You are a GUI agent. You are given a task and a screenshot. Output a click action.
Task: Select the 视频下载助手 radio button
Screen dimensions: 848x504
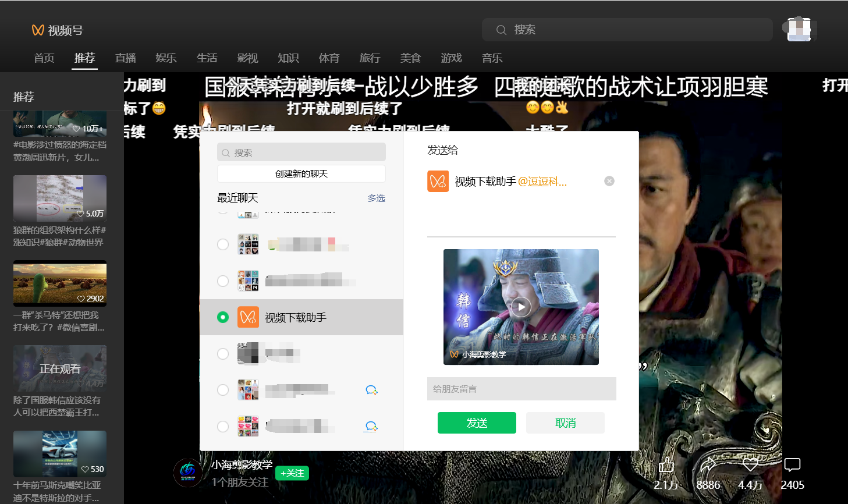coord(223,317)
